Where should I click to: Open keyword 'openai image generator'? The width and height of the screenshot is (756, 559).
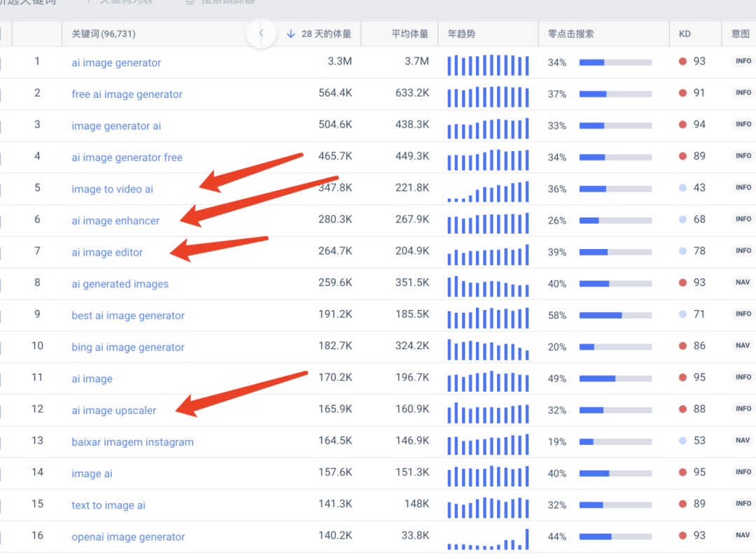(128, 537)
